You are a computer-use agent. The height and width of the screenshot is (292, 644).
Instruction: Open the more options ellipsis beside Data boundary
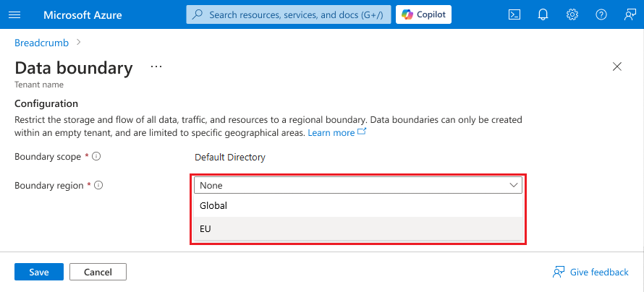pos(156,66)
